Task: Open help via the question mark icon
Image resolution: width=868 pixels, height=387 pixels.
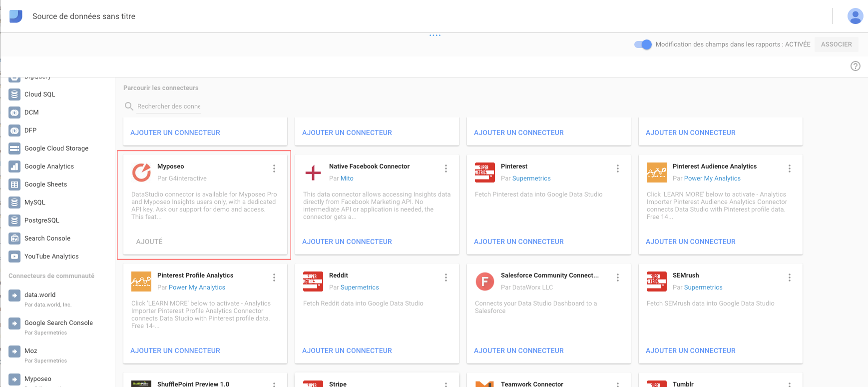Action: pyautogui.click(x=856, y=66)
